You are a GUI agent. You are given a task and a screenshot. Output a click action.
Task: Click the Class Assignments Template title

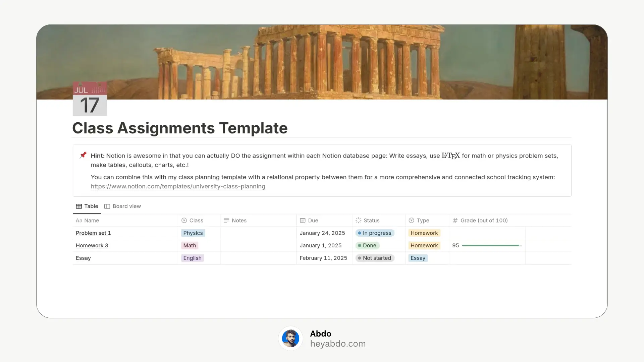pyautogui.click(x=180, y=128)
